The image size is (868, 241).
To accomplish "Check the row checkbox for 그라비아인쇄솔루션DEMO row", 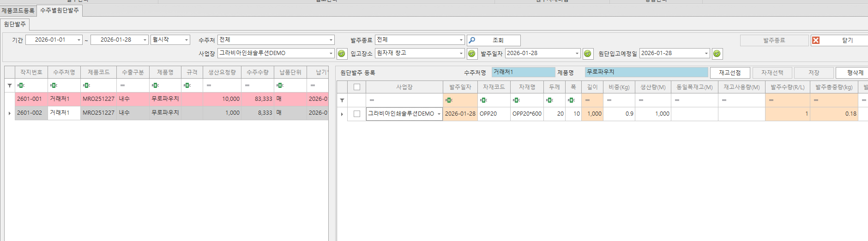I will click(357, 114).
